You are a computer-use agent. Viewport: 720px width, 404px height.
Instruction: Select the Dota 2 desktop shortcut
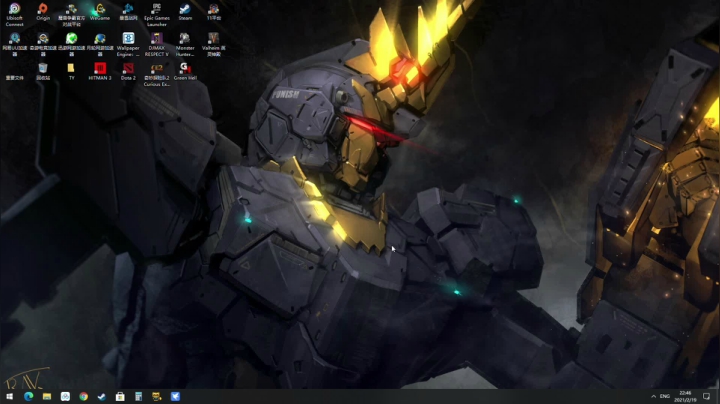[x=128, y=71]
